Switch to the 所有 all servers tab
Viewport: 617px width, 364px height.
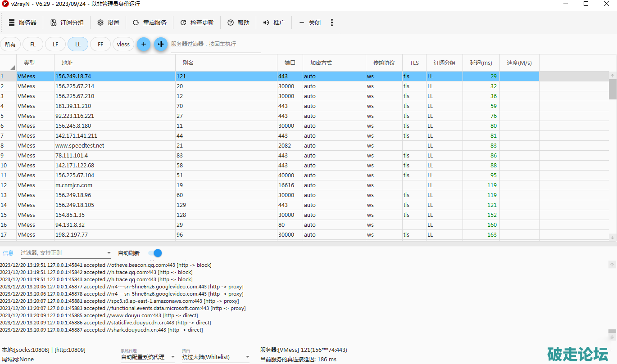[x=10, y=44]
